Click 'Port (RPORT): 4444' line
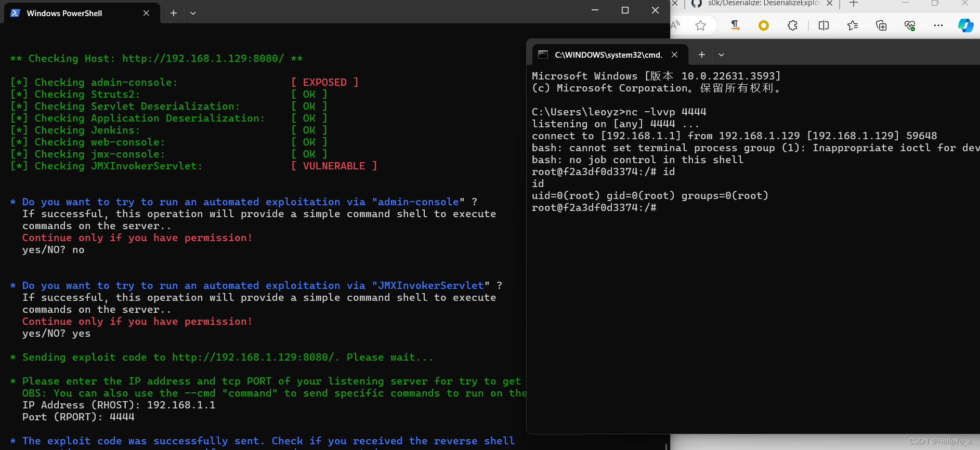This screenshot has height=450, width=980. tap(78, 417)
